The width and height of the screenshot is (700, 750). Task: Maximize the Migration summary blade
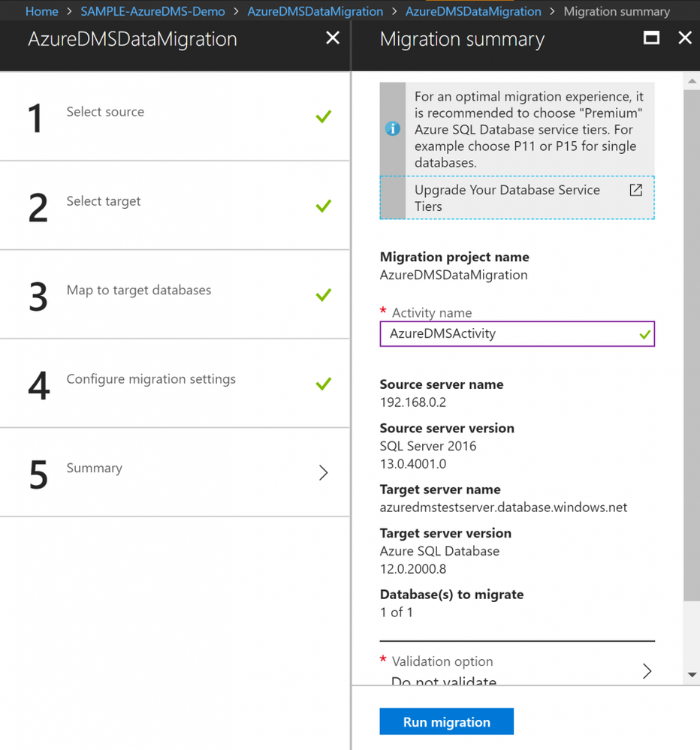pos(651,38)
